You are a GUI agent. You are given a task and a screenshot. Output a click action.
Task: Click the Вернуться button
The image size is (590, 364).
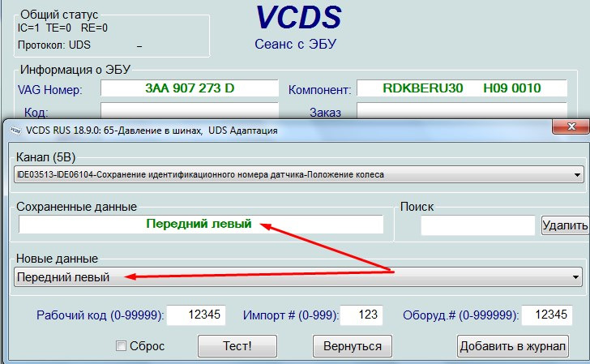[353, 345]
